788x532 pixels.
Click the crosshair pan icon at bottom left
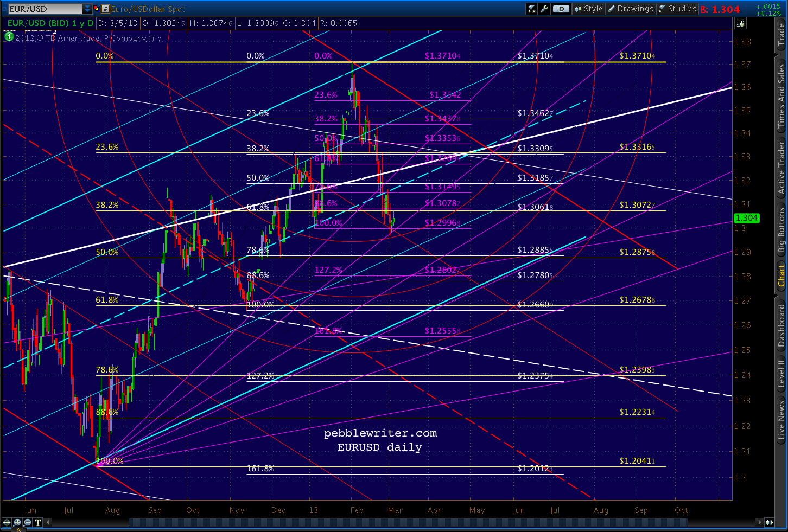pyautogui.click(x=7, y=523)
